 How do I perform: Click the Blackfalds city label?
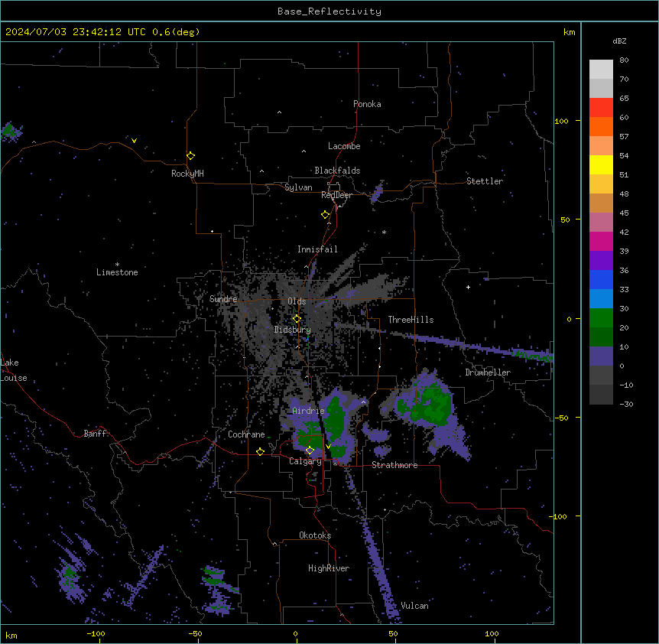(337, 171)
